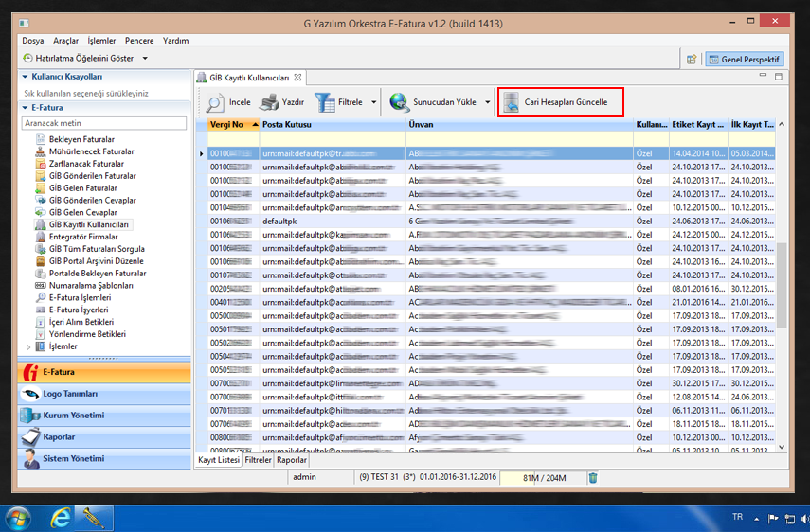Open Hatırlatma Öğelerini Göster dropdown arrow
The image size is (810, 532).
pyautogui.click(x=145, y=59)
